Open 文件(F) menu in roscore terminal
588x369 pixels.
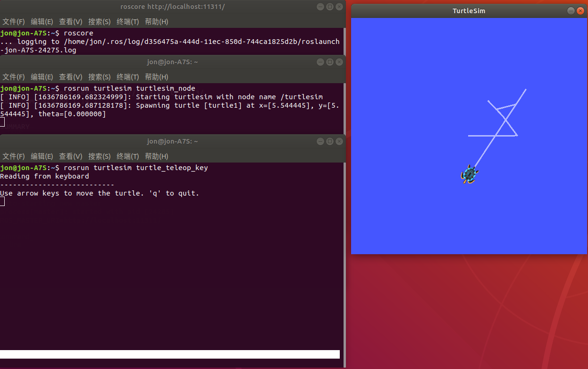pos(14,22)
